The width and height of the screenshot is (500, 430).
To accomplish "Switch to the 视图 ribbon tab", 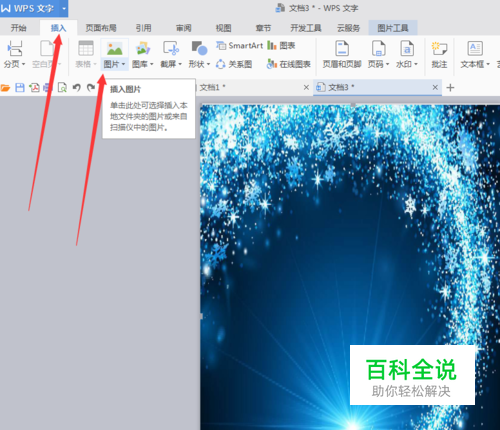I will pyautogui.click(x=223, y=28).
